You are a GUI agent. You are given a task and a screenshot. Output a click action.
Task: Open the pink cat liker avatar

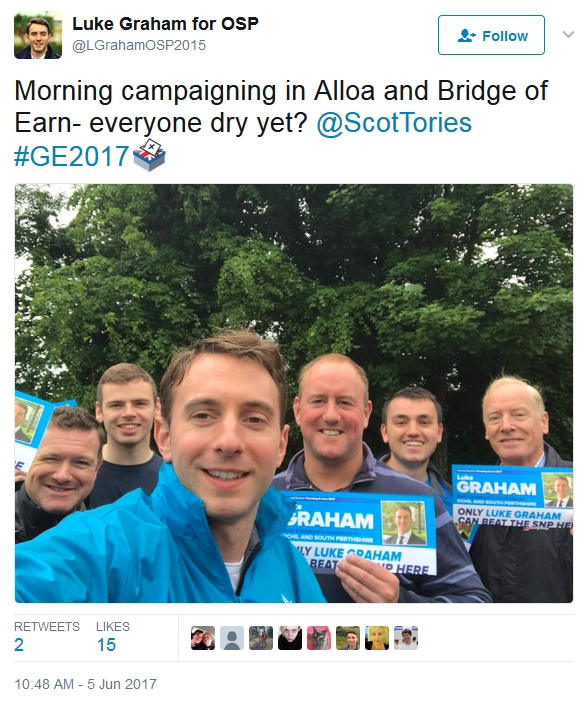click(319, 638)
